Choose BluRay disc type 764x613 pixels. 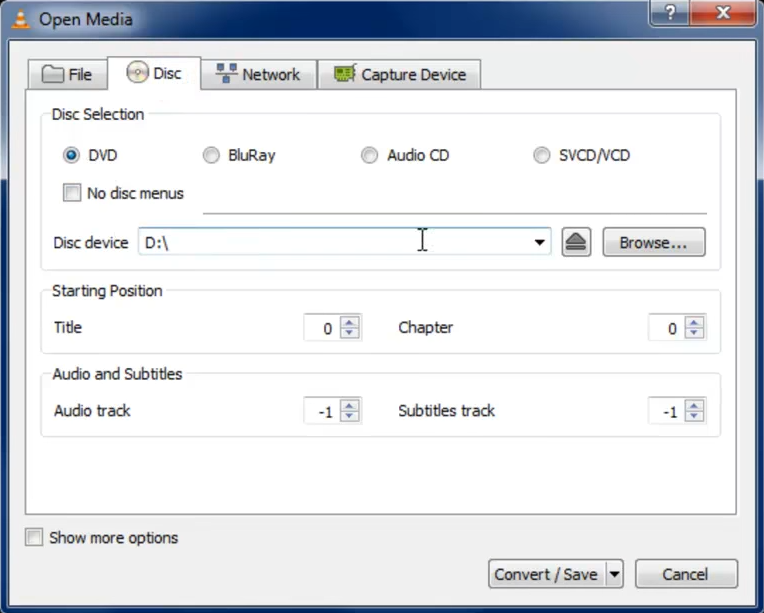211,155
